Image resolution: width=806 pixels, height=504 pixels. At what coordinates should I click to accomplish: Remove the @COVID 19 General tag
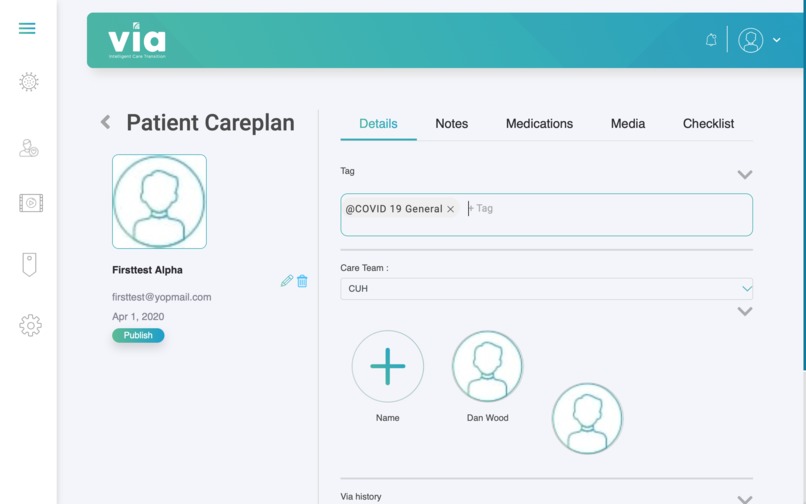[450, 209]
